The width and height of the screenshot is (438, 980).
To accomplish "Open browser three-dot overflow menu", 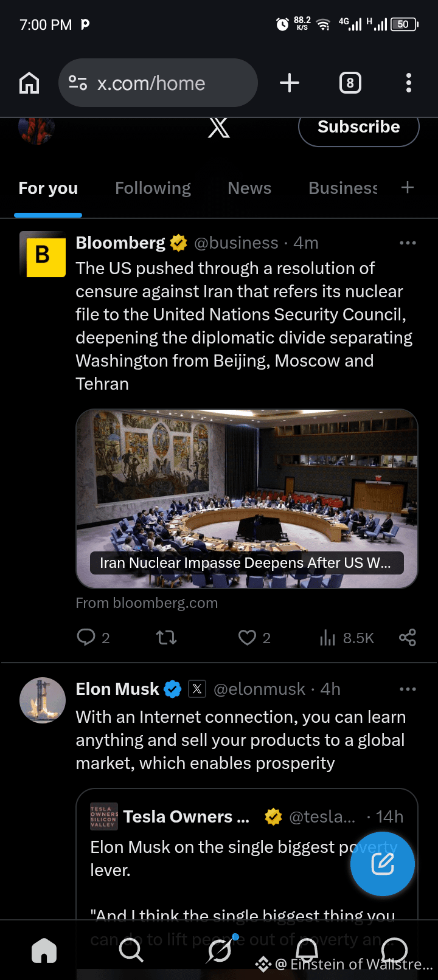I will (409, 83).
